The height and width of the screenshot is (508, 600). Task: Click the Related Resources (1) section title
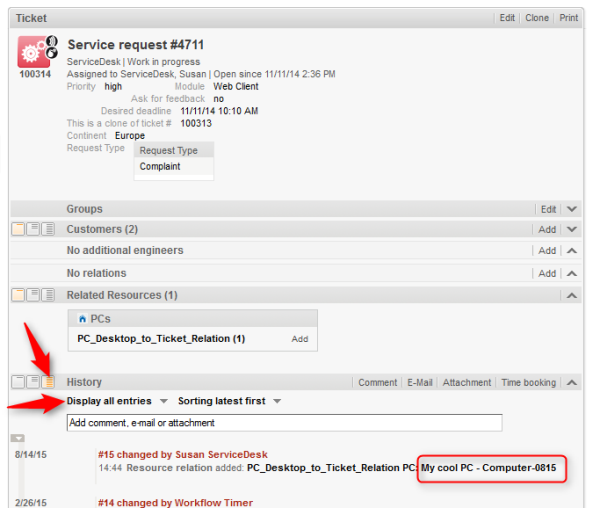click(x=122, y=295)
